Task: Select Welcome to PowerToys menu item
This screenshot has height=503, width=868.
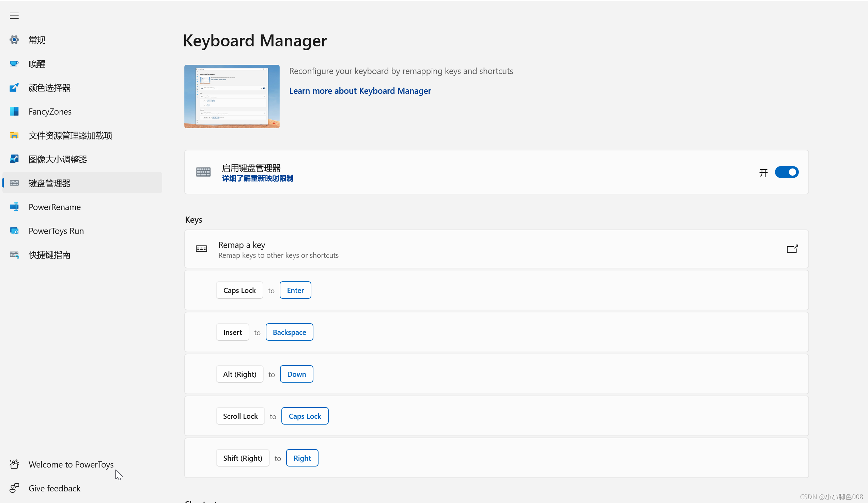Action: point(71,464)
